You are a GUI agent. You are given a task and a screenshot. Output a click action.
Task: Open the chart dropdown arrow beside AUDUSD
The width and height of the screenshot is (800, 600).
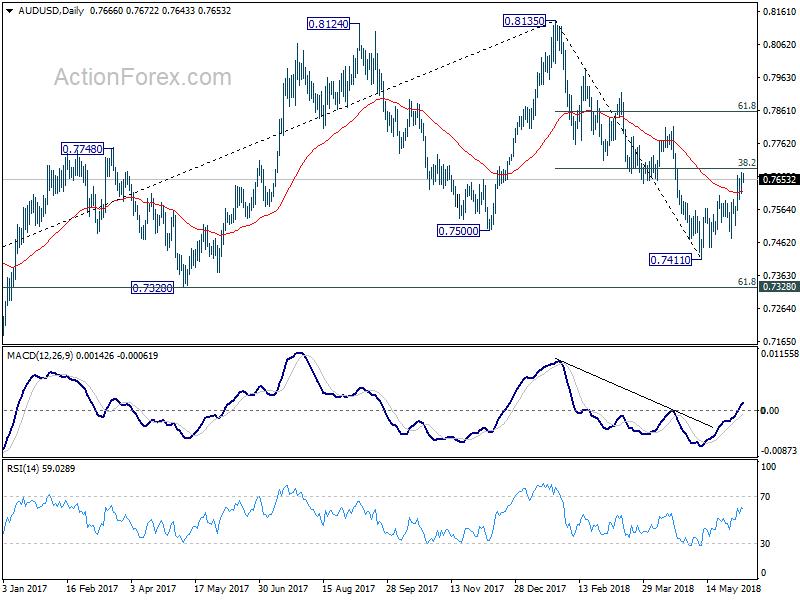coord(9,10)
